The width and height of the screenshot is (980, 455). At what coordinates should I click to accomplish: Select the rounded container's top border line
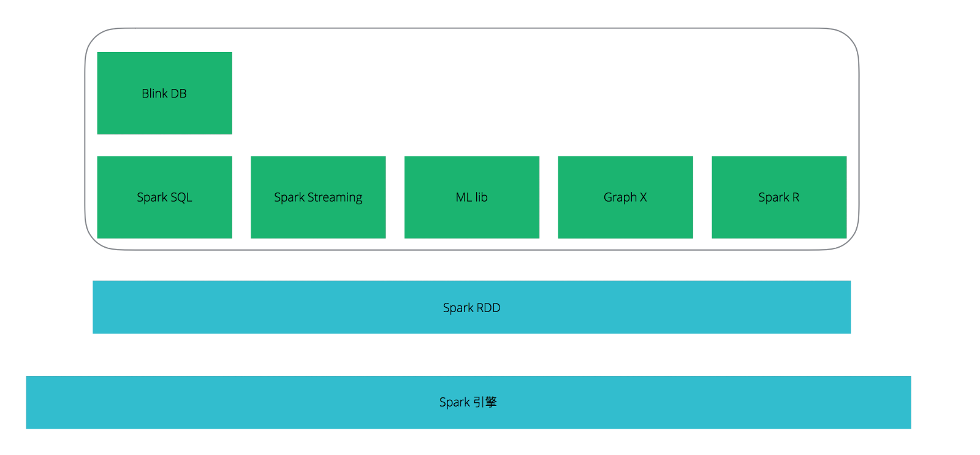click(x=472, y=28)
